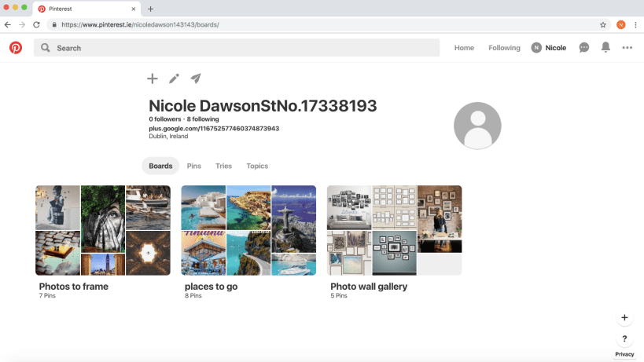644x362 pixels.
Task: Open the messages speech bubble icon
Action: pyautogui.click(x=584, y=48)
